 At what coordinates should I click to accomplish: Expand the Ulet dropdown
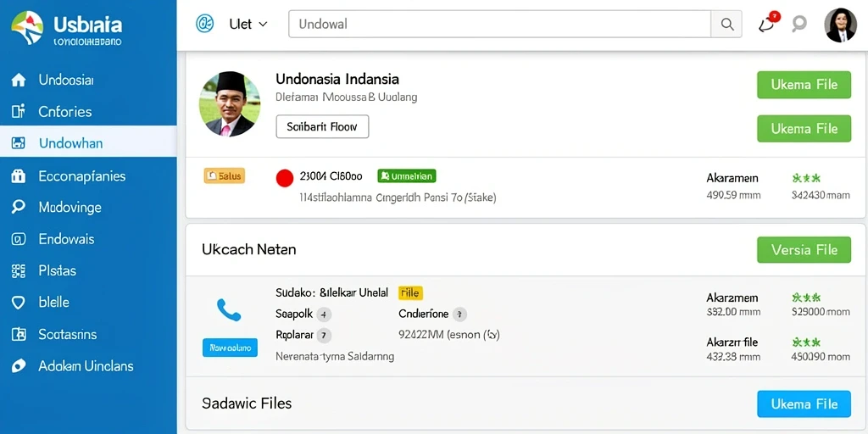pos(248,25)
